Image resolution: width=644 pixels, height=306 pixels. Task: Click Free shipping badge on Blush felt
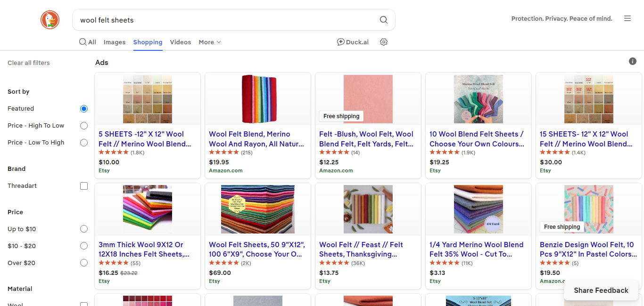click(341, 116)
